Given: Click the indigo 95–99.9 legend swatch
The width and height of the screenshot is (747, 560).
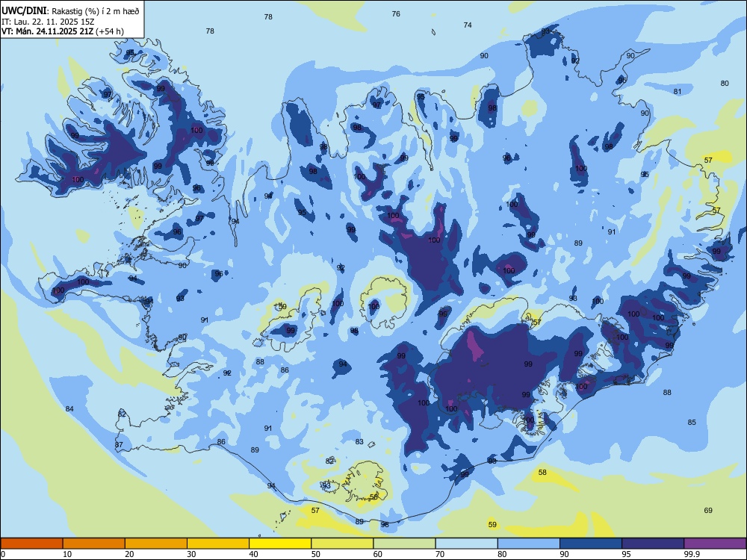Looking at the screenshot, I should (653, 544).
